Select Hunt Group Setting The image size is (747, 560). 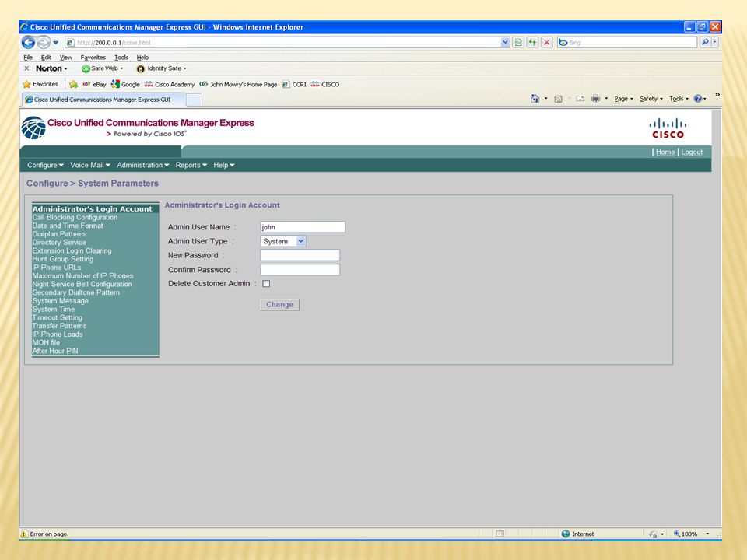tap(63, 259)
